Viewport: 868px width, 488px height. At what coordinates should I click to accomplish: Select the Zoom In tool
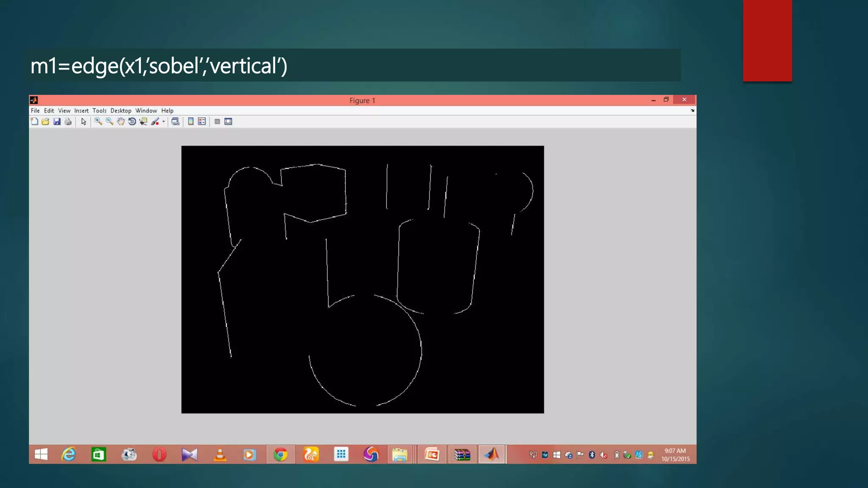(98, 122)
